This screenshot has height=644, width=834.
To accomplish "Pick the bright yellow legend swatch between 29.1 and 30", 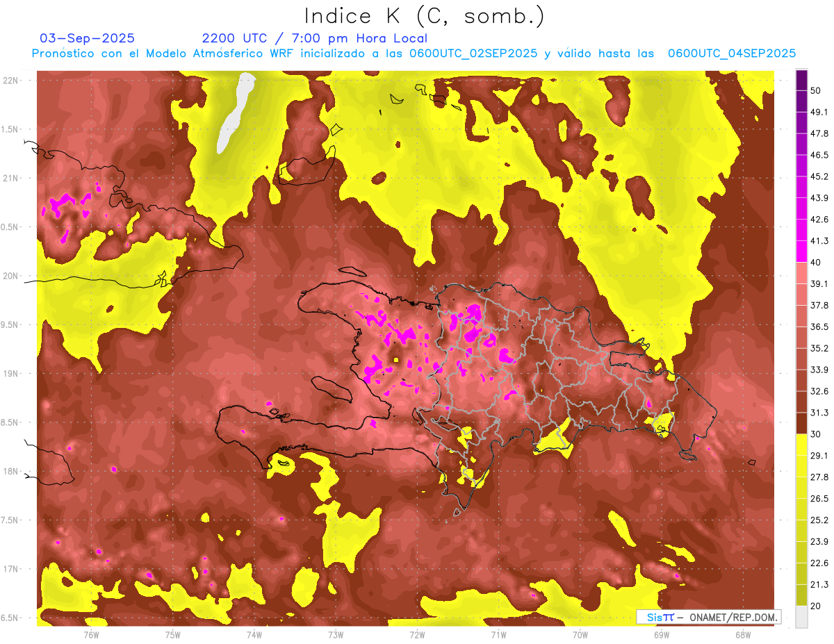I will (x=801, y=445).
